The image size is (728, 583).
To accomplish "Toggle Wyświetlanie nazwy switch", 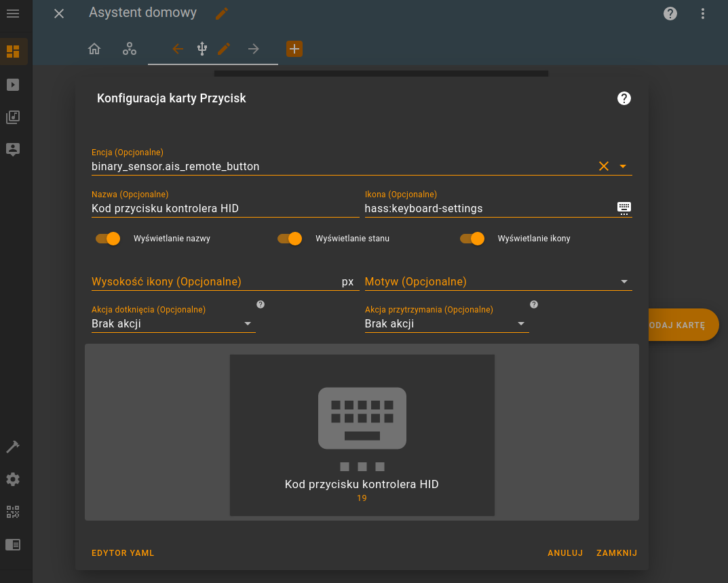I will pos(108,239).
